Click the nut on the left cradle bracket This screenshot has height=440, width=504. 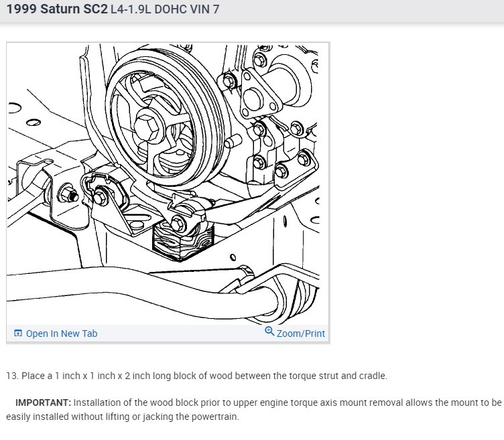(x=68, y=194)
